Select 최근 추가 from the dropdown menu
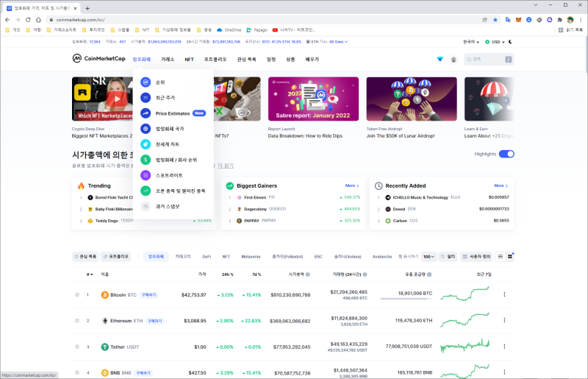The height and width of the screenshot is (379, 588). click(165, 98)
